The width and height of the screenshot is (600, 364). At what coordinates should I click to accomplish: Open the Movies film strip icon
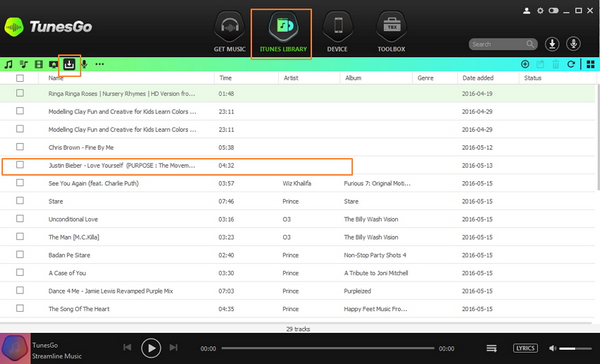(x=39, y=64)
